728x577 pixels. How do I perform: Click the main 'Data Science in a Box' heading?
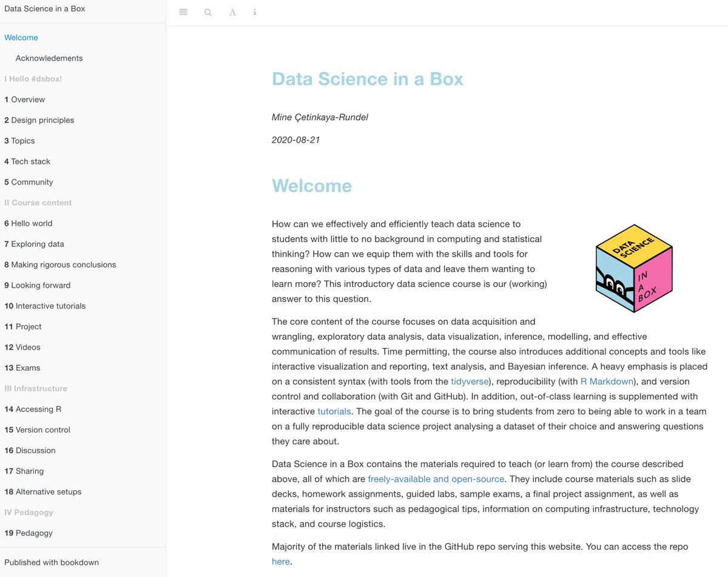(368, 79)
